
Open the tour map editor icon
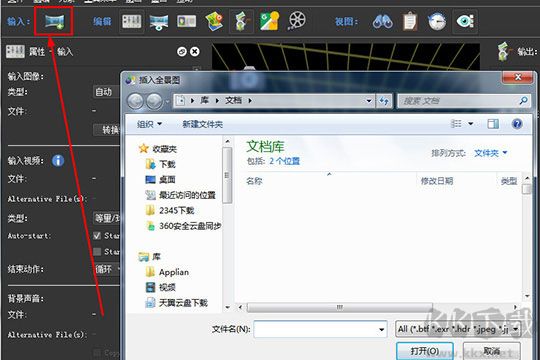pyautogui.click(x=214, y=21)
